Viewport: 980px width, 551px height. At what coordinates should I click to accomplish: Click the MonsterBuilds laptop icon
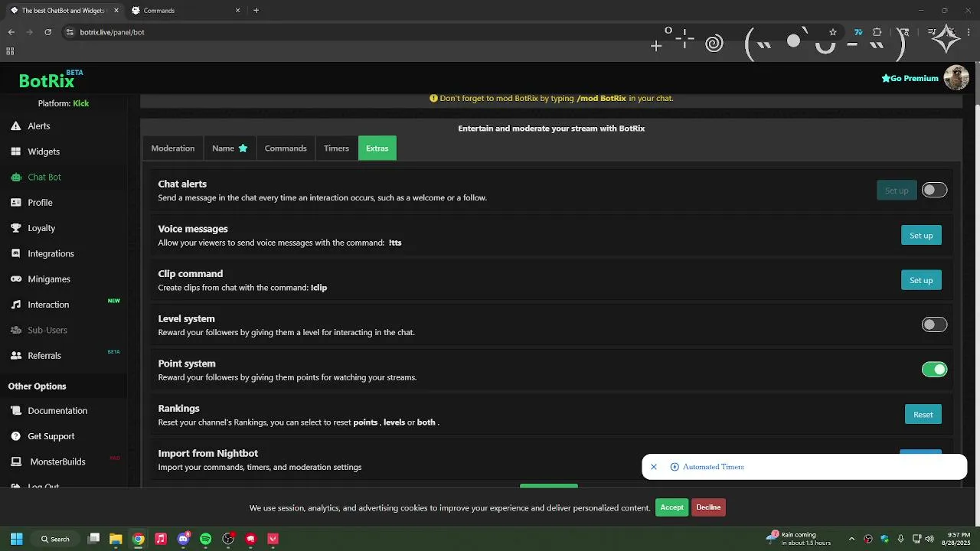pyautogui.click(x=15, y=462)
